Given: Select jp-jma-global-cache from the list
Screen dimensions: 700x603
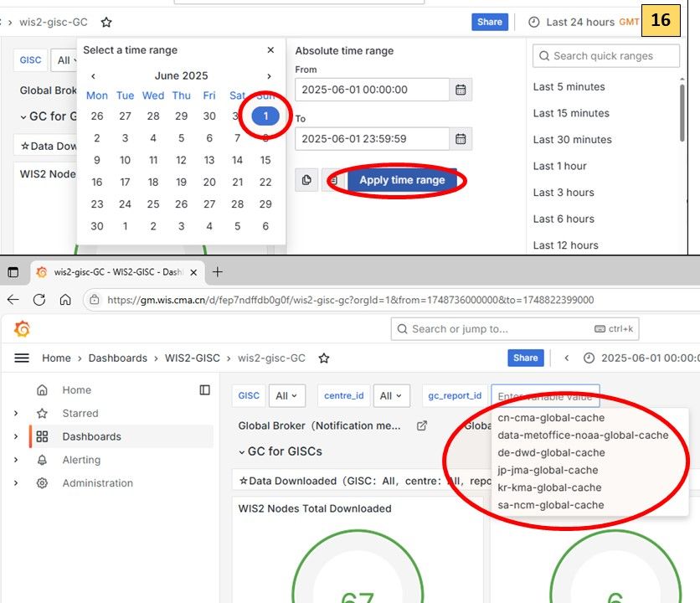Looking at the screenshot, I should tap(548, 470).
